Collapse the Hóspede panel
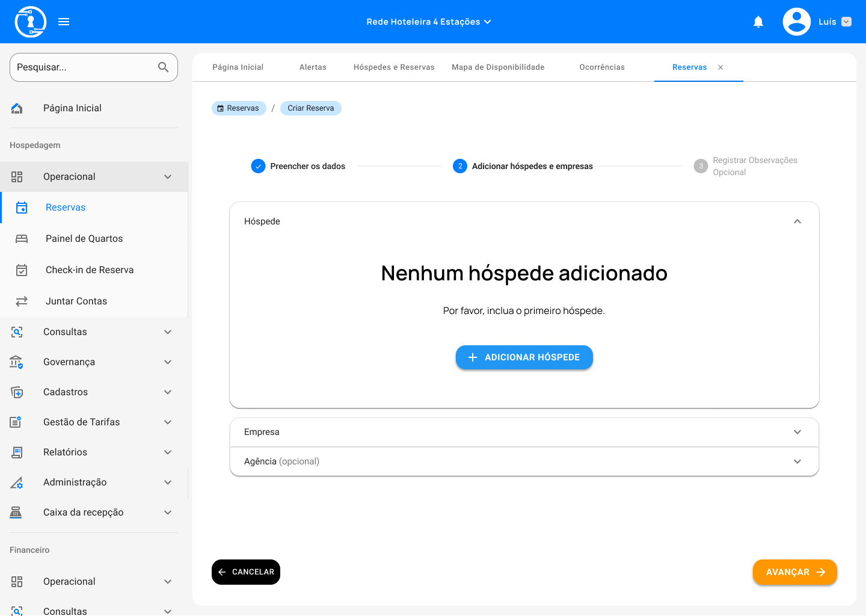The height and width of the screenshot is (616, 866). (x=797, y=221)
